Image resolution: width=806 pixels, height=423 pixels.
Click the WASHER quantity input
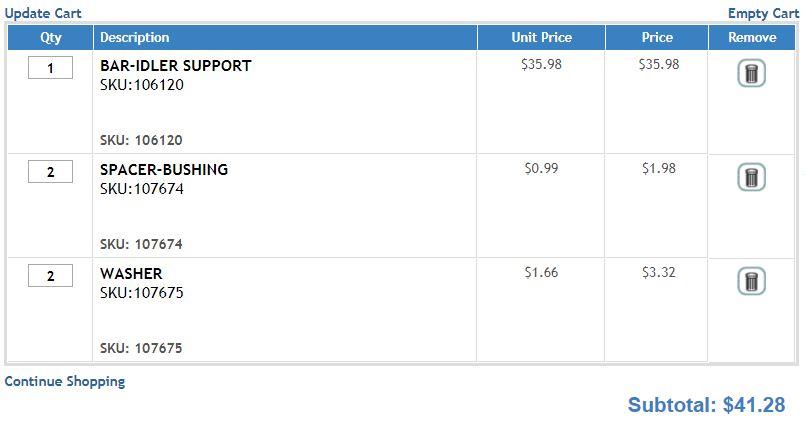click(x=50, y=275)
